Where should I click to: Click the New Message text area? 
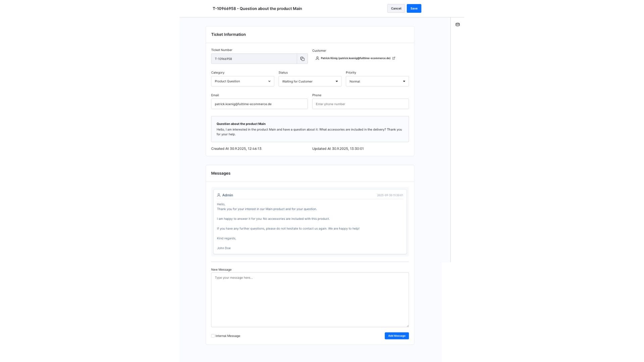[310, 300]
